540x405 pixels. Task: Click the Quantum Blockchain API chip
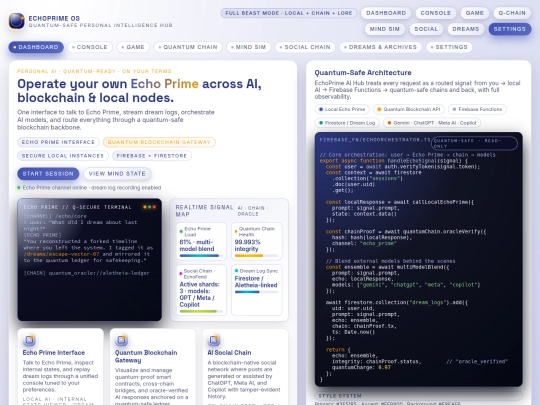(409, 109)
